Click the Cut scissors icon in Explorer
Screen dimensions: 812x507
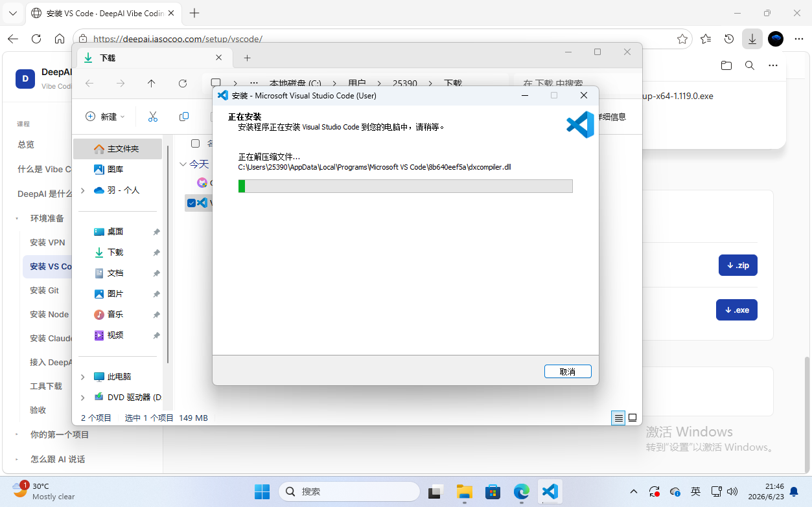click(x=153, y=117)
